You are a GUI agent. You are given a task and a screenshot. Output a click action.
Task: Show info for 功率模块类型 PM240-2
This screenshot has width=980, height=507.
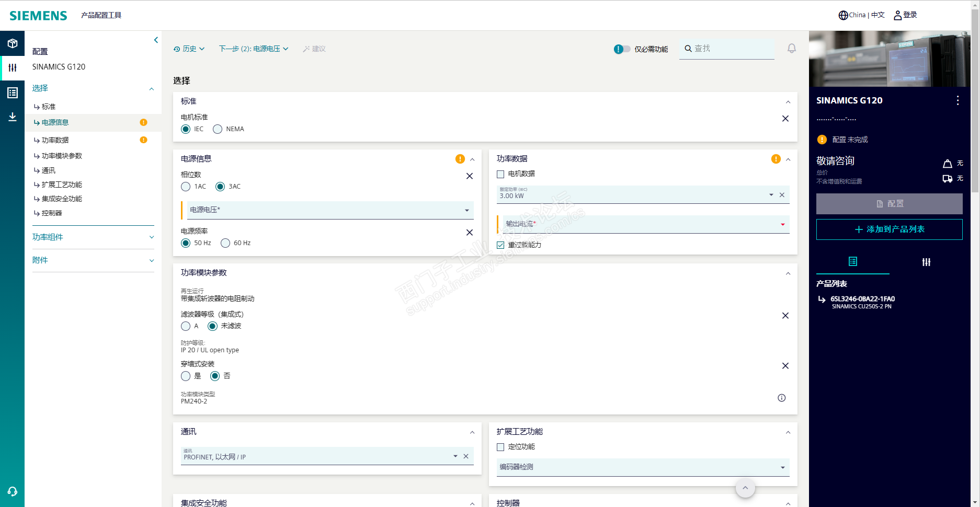782,398
